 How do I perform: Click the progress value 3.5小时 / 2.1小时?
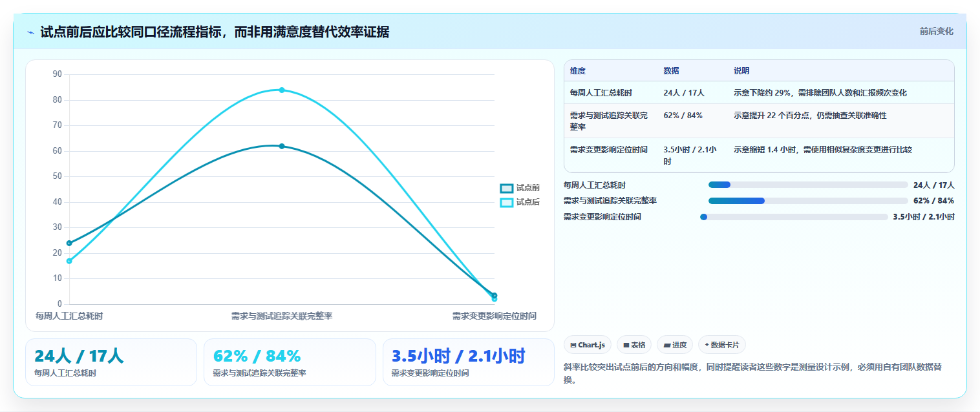point(924,217)
